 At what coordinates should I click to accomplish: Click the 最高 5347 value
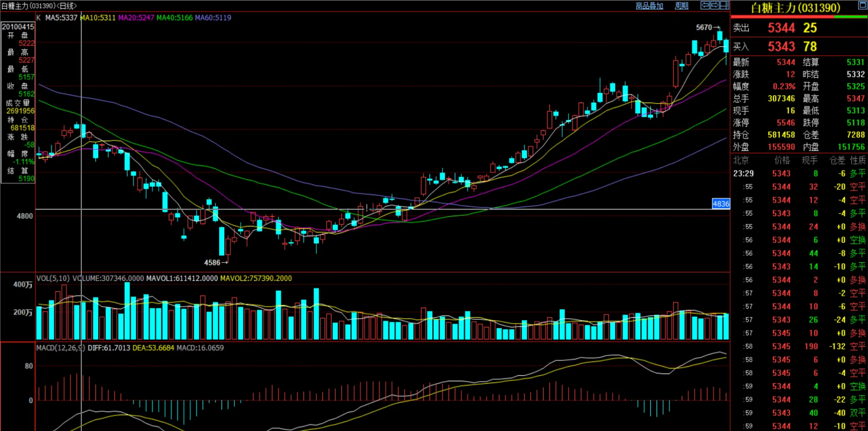(x=856, y=99)
